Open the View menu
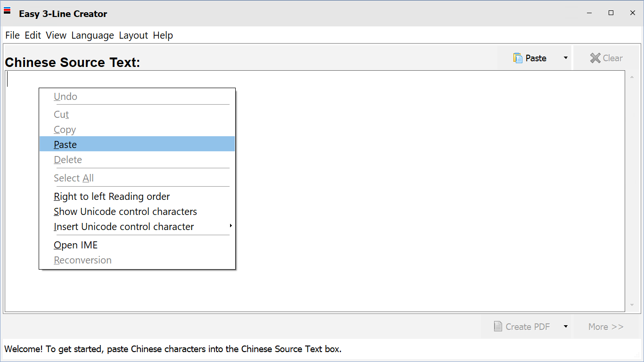Image resolution: width=644 pixels, height=362 pixels. [56, 35]
